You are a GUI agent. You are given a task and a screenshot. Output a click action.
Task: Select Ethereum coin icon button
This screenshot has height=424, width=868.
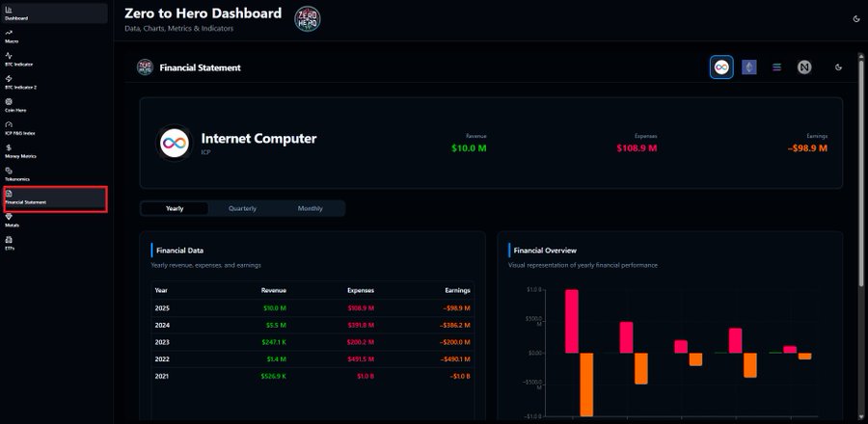click(749, 67)
